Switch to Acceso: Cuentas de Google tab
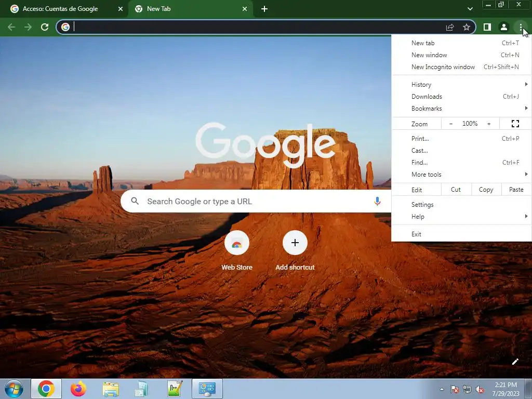This screenshot has width=532, height=399. pos(60,9)
